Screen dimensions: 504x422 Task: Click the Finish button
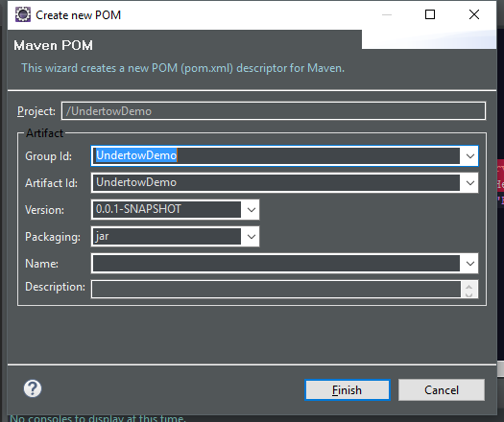pyautogui.click(x=348, y=390)
